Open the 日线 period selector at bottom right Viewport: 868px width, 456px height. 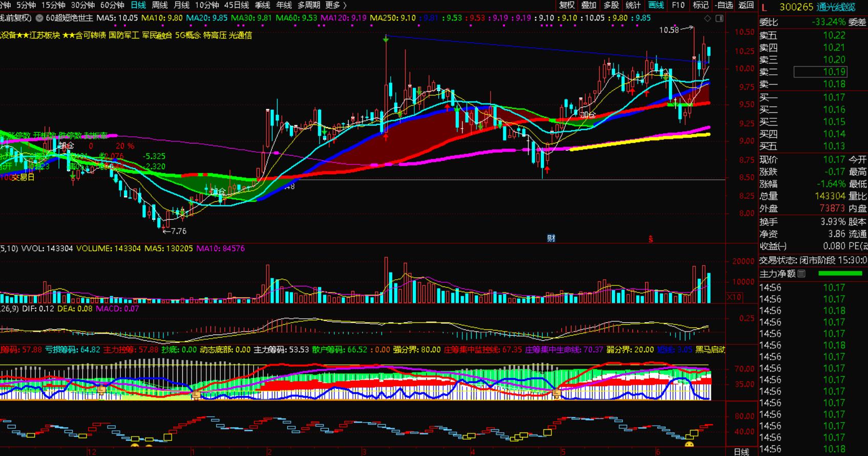click(x=742, y=451)
